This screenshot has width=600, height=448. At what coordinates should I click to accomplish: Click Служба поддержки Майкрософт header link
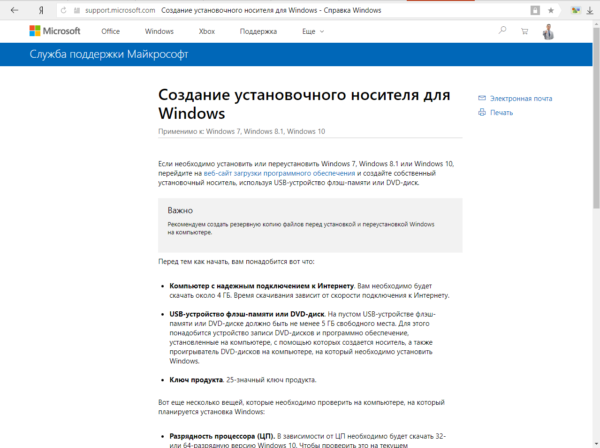(109, 54)
